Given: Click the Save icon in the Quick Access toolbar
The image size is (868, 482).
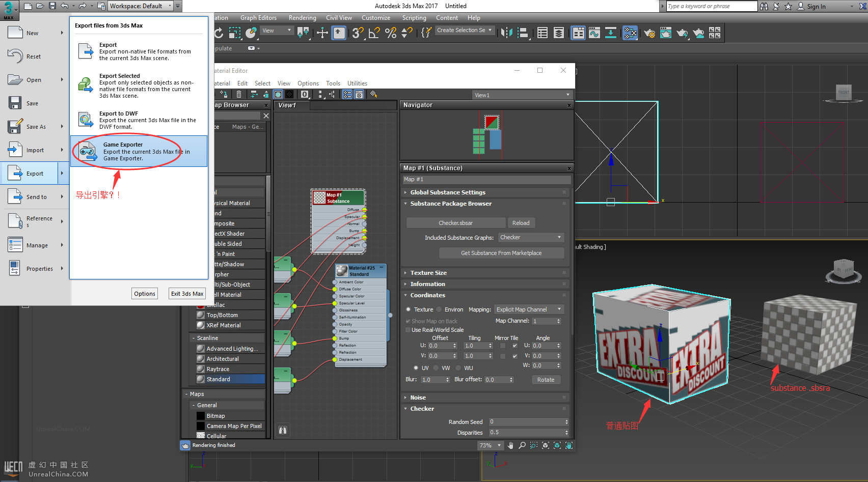Looking at the screenshot, I should point(52,6).
